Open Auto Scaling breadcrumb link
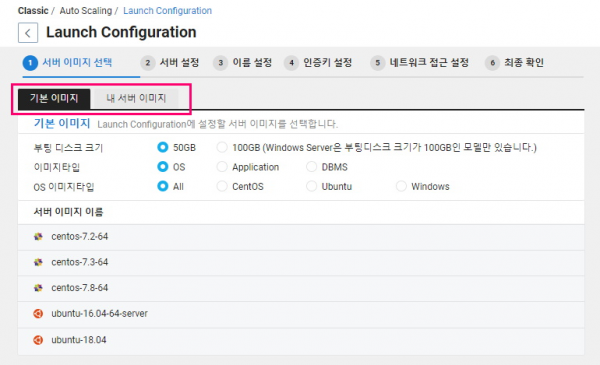Screen dimensions: 600x365 click(x=86, y=11)
